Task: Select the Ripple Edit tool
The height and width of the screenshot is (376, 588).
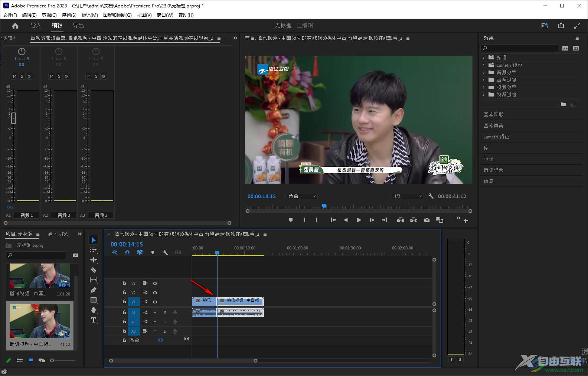Action: [x=94, y=260]
